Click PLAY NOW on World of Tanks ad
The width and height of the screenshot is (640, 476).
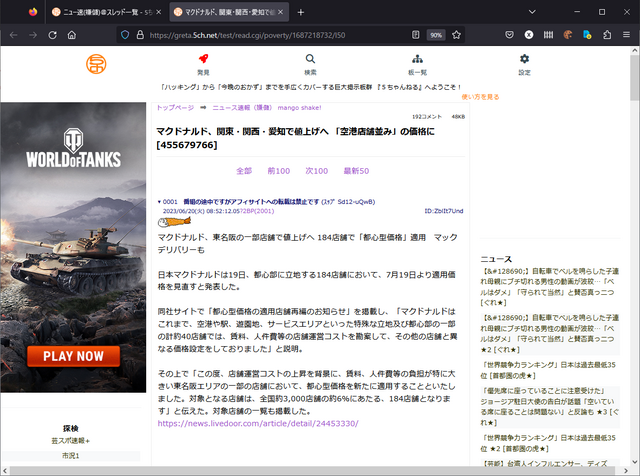[x=73, y=356]
